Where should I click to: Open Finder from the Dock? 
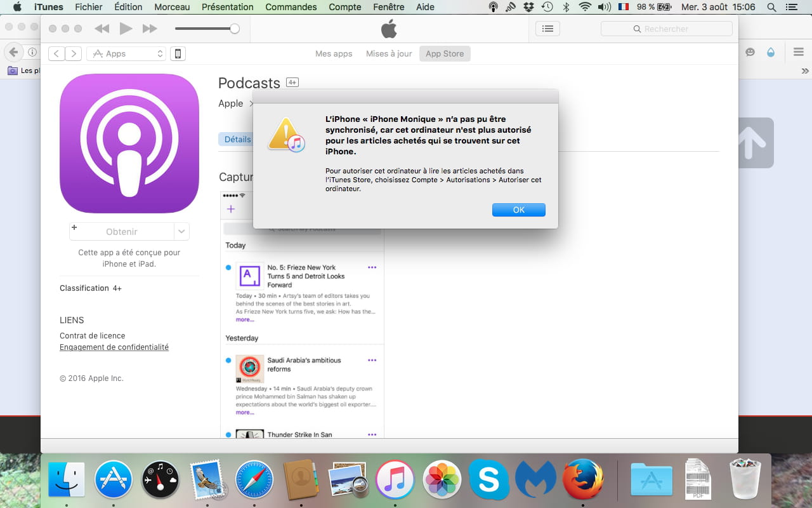pyautogui.click(x=67, y=479)
